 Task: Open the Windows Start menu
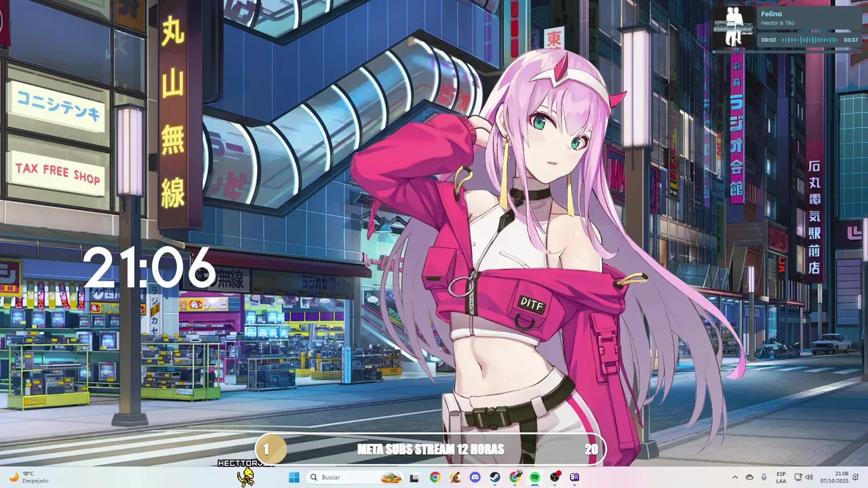click(294, 477)
